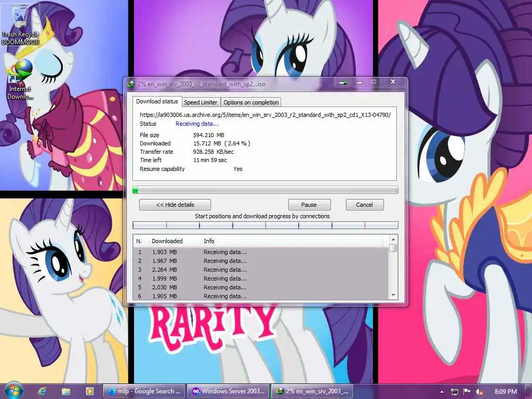
Task: Select connection row 3 with 2.264 MB
Action: [x=261, y=270]
